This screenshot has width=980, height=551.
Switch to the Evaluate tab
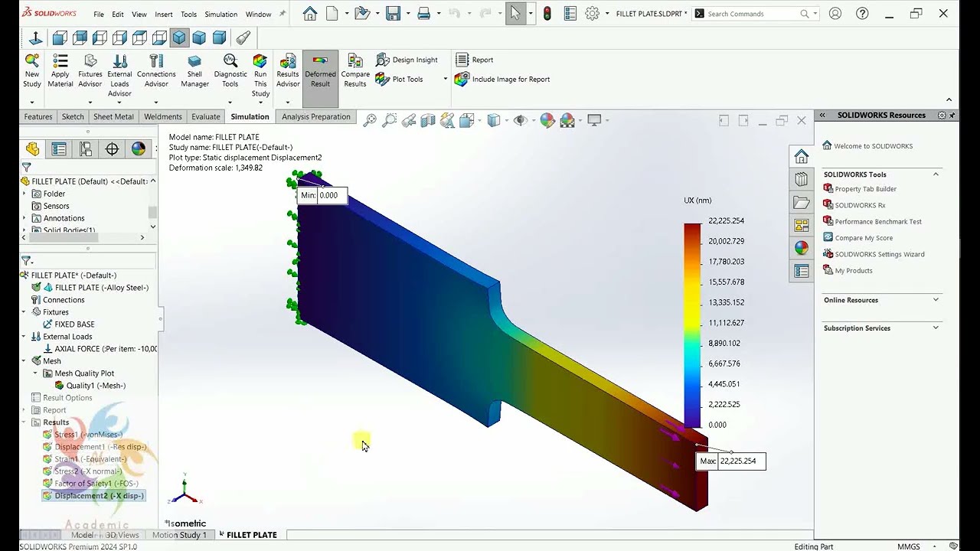tap(206, 116)
